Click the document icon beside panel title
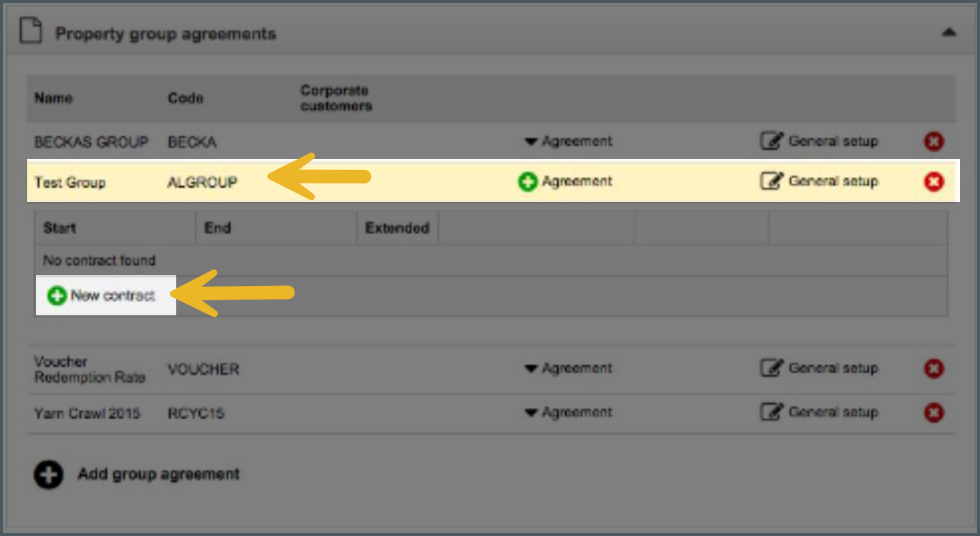Screen dimensions: 980x536 click(x=30, y=32)
